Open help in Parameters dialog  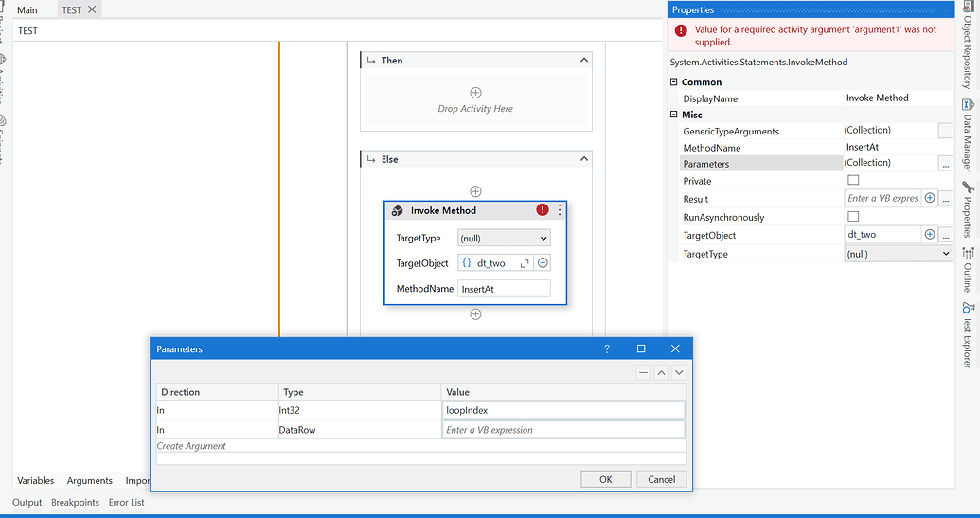click(x=606, y=348)
